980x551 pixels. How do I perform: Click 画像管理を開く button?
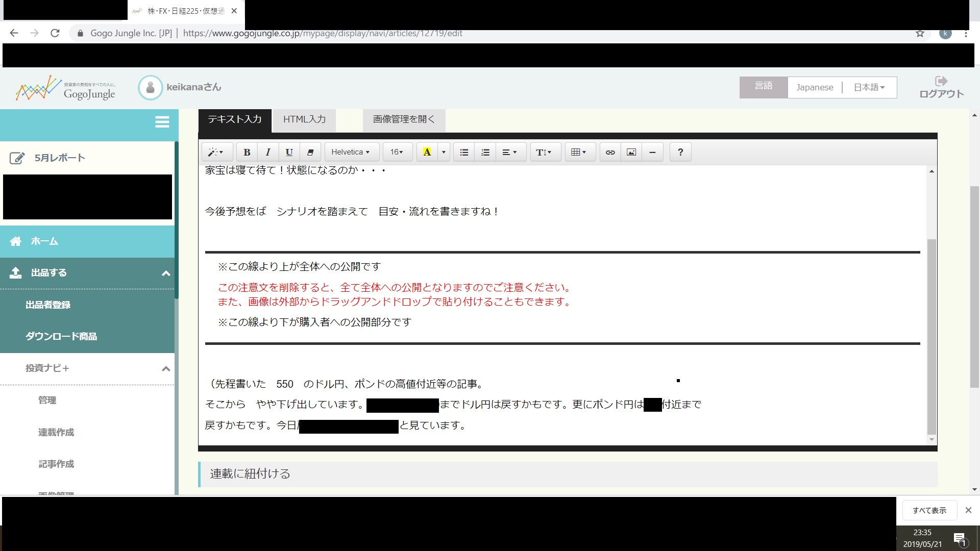[404, 119]
